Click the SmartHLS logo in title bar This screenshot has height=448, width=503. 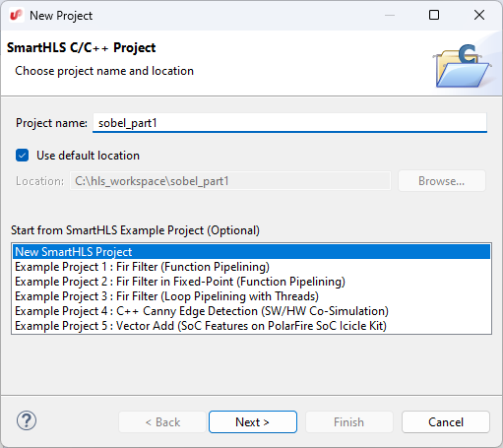pyautogui.click(x=16, y=15)
